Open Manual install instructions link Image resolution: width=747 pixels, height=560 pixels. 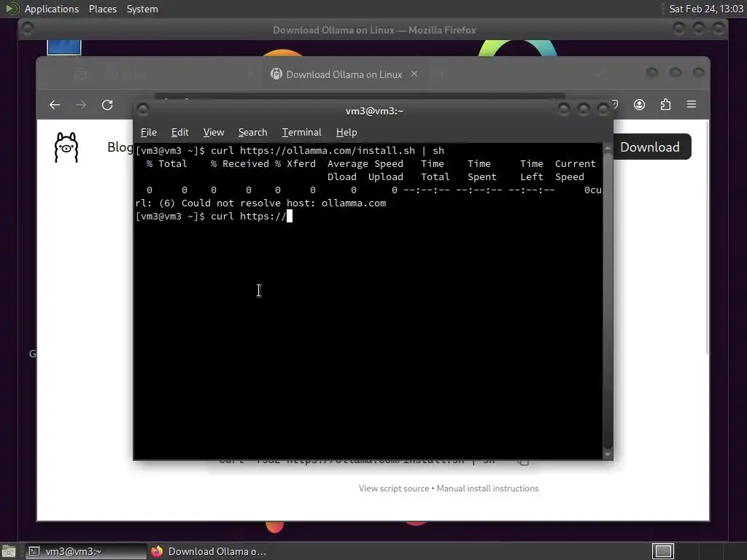coord(487,489)
